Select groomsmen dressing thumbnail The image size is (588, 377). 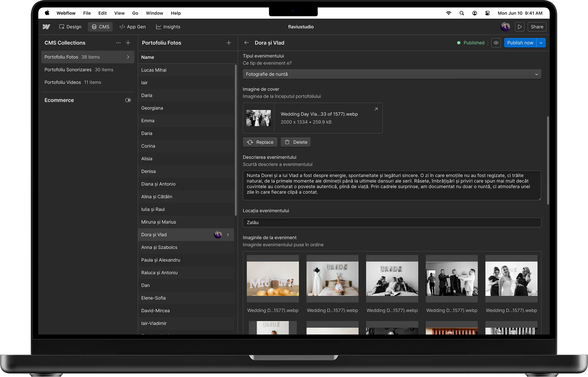452,279
